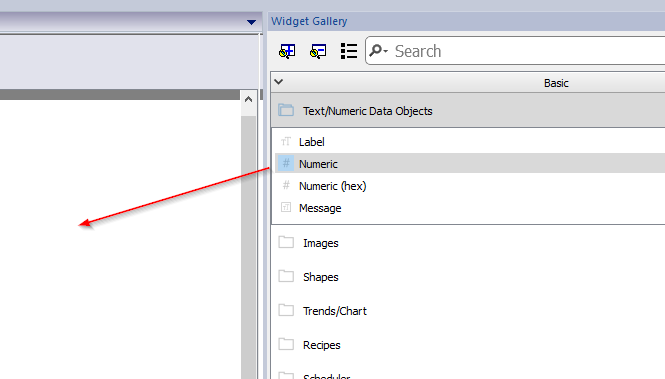This screenshot has height=379, width=665.
Task: Click the Numeric (hex) hash icon
Action: point(286,185)
